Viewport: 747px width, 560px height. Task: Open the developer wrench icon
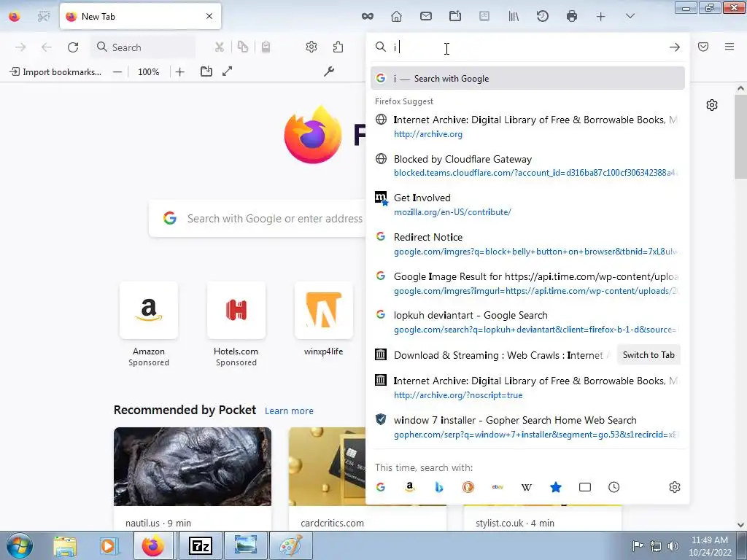click(329, 72)
